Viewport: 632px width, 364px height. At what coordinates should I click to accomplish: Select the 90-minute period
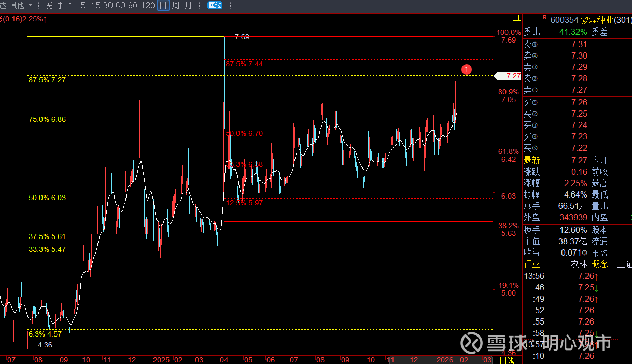[133, 5]
